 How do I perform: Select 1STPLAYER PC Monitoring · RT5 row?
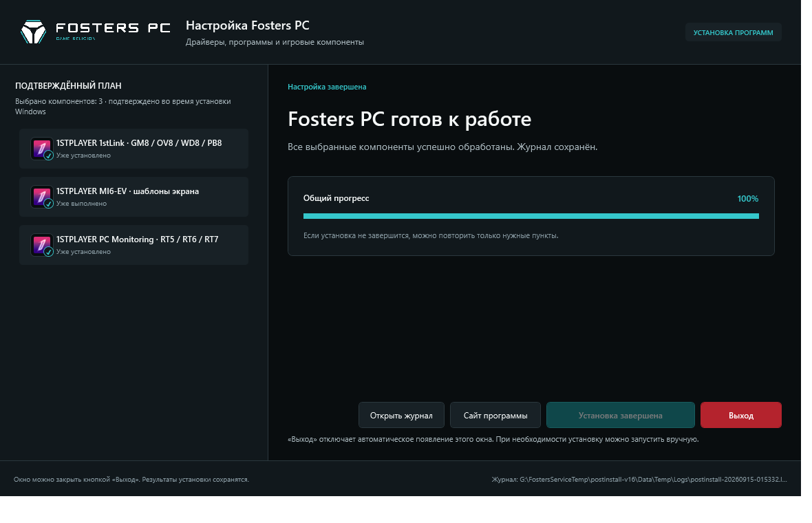coord(133,245)
